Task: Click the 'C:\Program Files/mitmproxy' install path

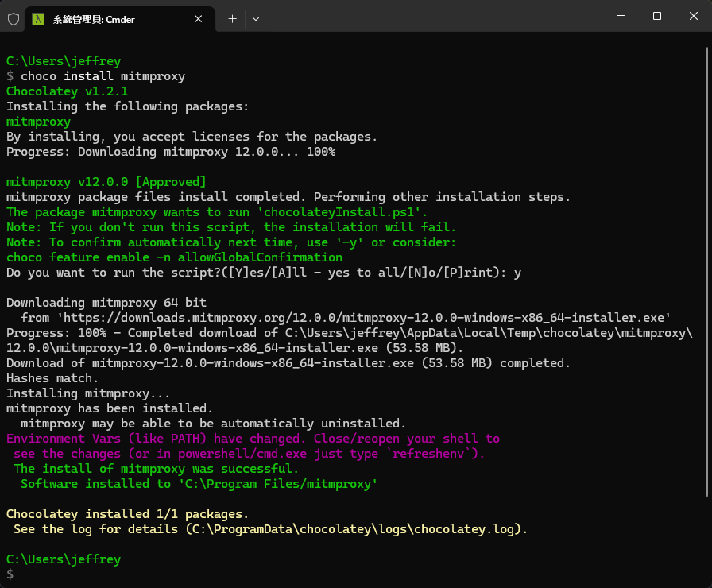Action: pyautogui.click(x=277, y=484)
